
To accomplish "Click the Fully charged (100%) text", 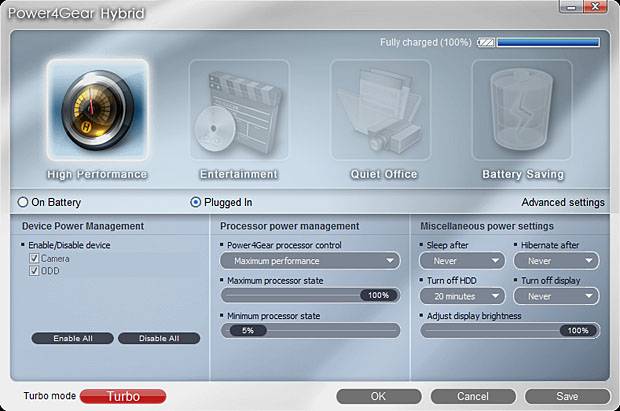I will [426, 42].
